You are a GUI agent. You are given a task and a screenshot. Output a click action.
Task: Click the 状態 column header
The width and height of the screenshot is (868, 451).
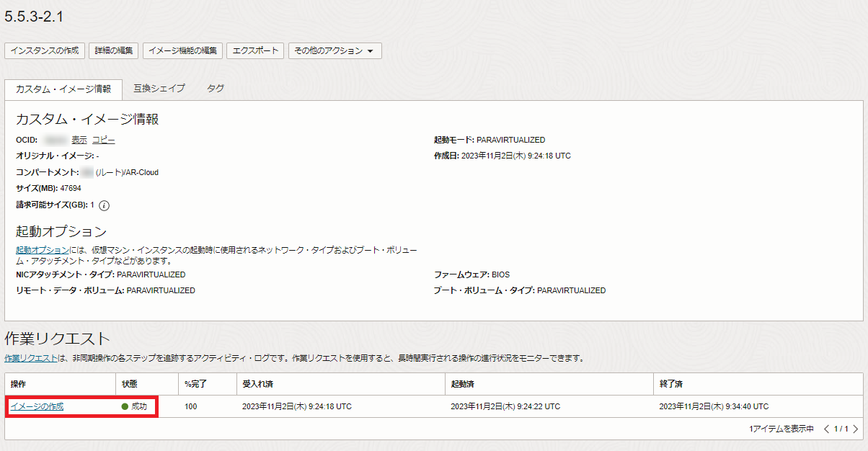pos(130,384)
